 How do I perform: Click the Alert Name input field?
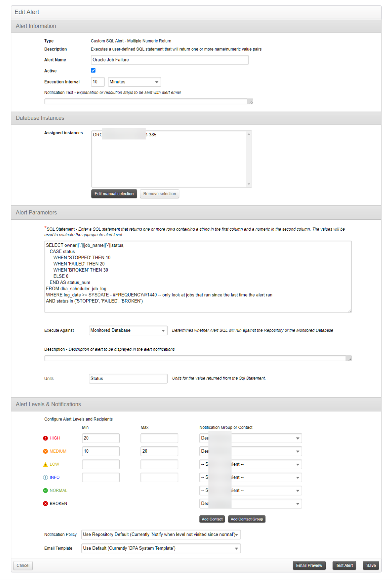(x=170, y=60)
